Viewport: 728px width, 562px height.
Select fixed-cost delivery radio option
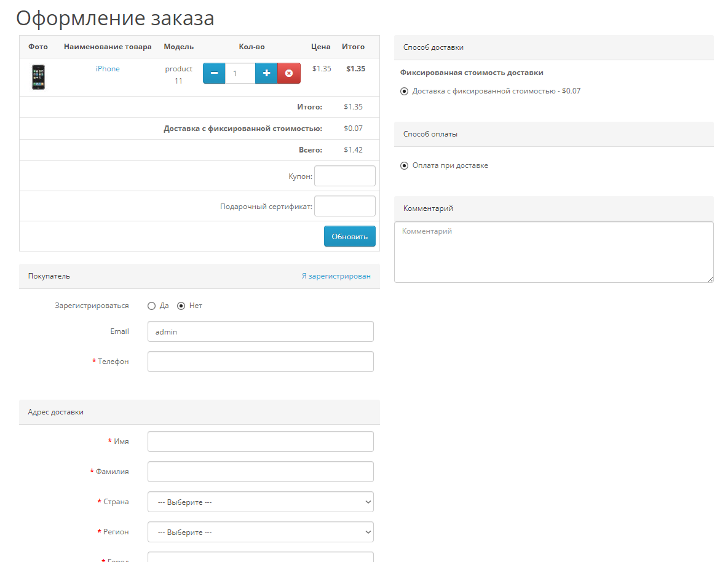(404, 91)
